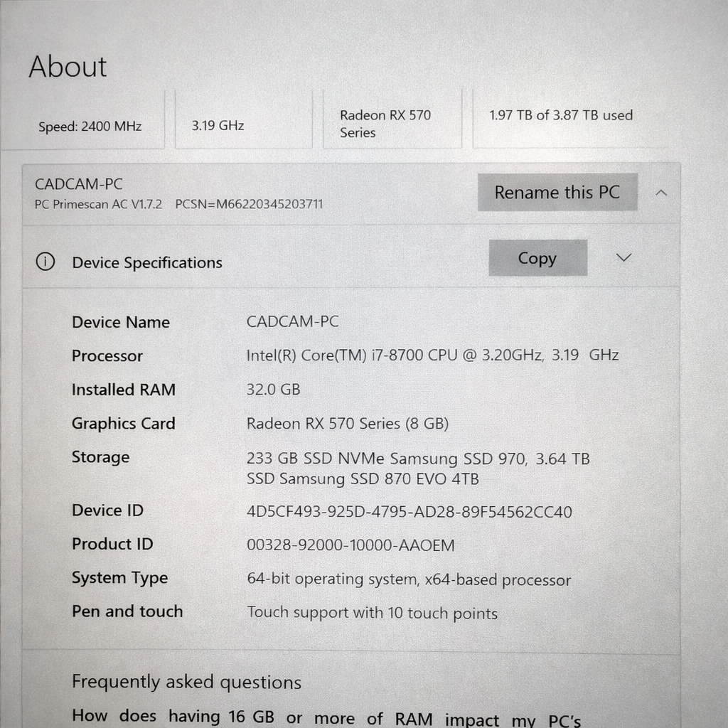Select the 32.0 GB installed RAM value

274,389
